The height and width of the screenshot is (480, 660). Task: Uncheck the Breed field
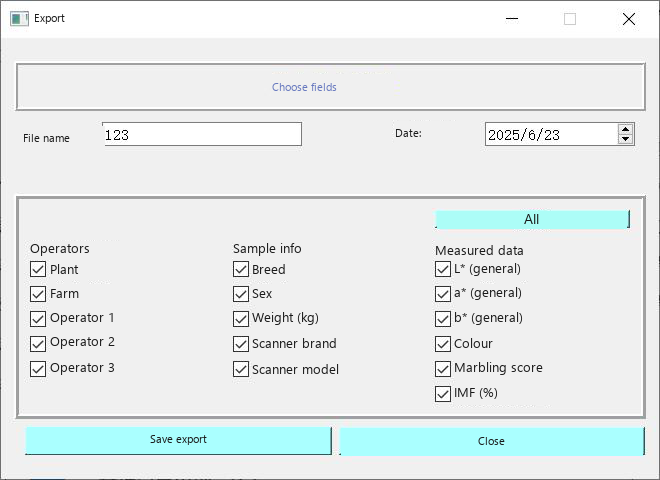241,269
